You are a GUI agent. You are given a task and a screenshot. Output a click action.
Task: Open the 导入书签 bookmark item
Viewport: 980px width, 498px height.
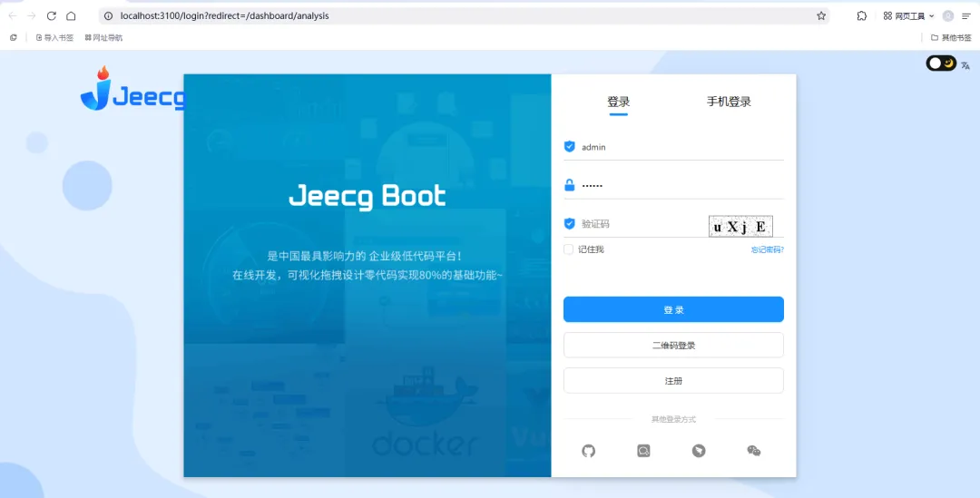[54, 37]
